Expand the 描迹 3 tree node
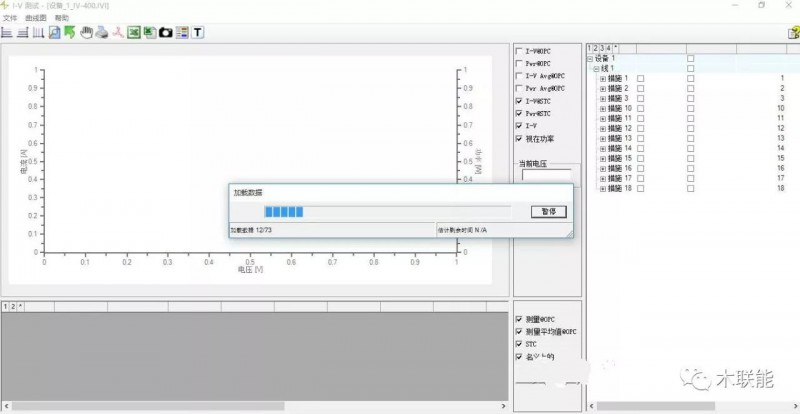The height and width of the screenshot is (414, 800). (x=603, y=99)
